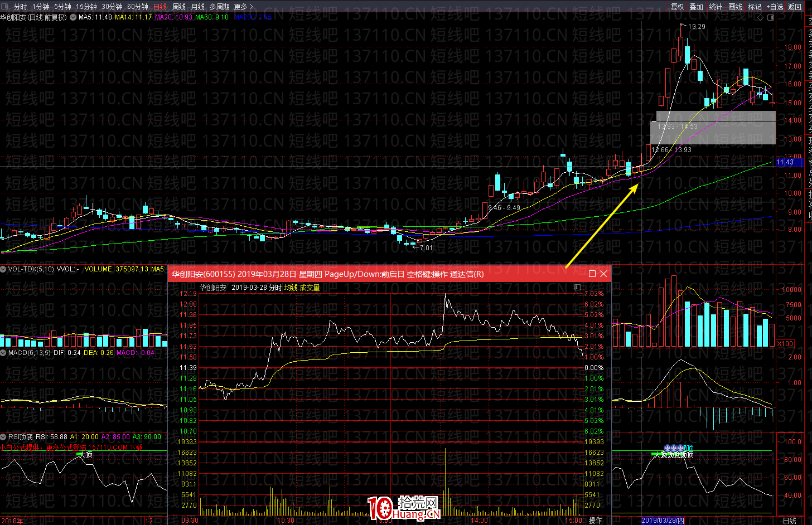
Task: Click the red 157110.COM formula notice text
Action: click(x=71, y=447)
